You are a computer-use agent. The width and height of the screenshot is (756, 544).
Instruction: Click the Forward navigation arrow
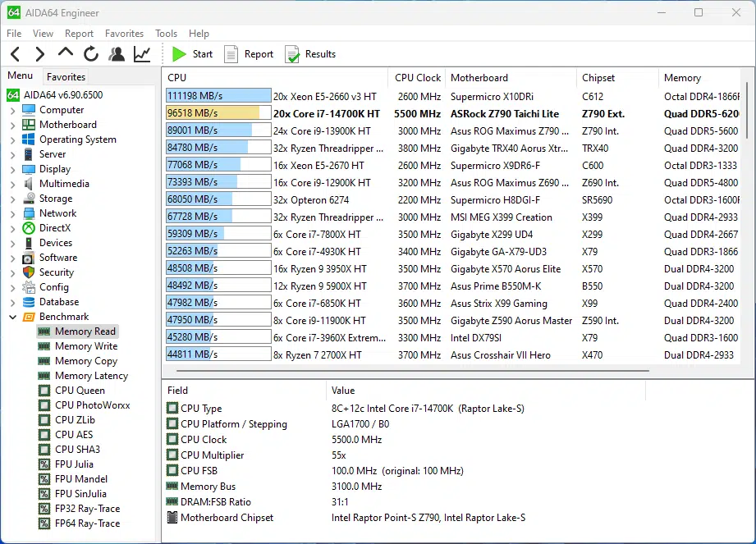click(39, 54)
